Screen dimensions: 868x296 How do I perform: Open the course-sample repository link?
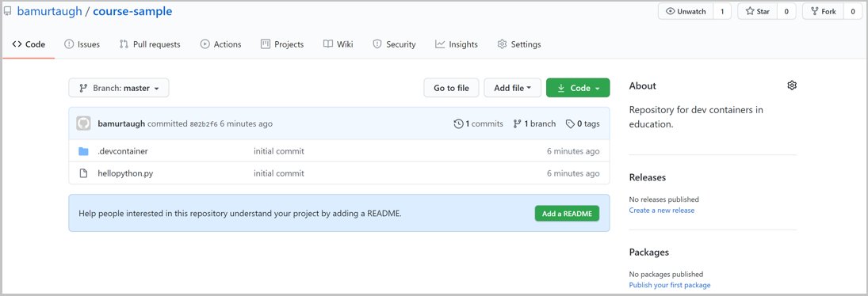pos(132,11)
